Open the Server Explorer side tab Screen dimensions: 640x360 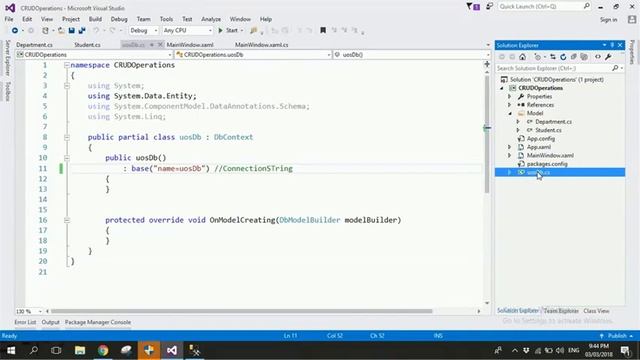click(x=7, y=58)
